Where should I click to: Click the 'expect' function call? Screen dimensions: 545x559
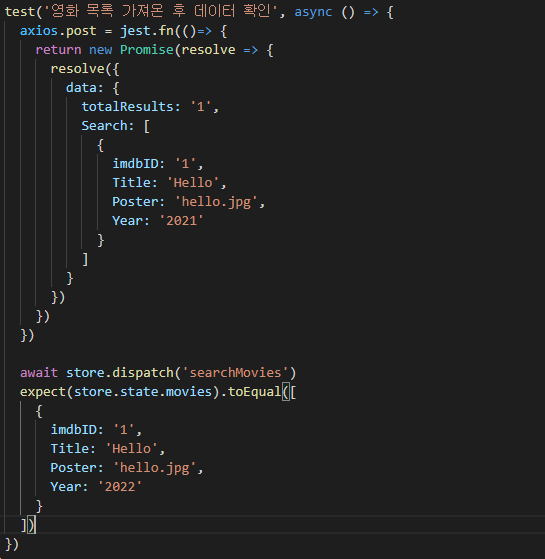[43, 392]
